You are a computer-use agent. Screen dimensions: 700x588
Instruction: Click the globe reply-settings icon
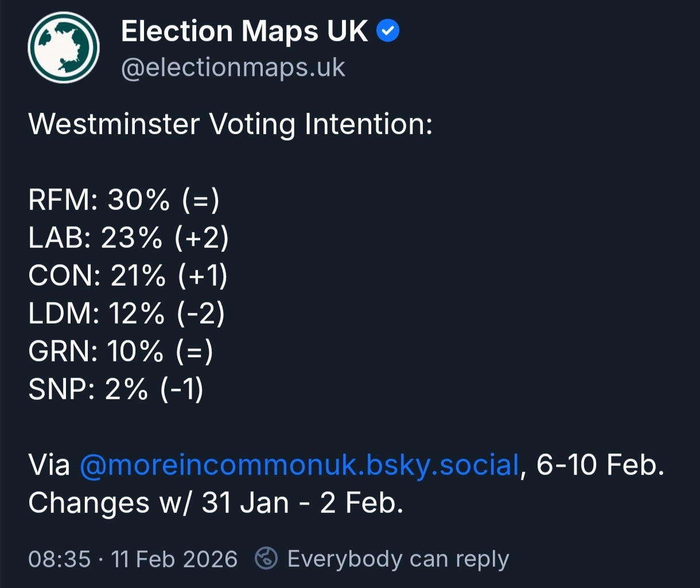click(x=266, y=558)
